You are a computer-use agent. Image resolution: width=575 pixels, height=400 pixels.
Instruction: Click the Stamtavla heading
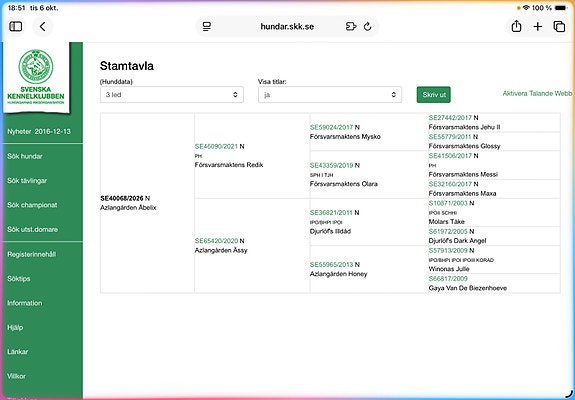(x=127, y=66)
